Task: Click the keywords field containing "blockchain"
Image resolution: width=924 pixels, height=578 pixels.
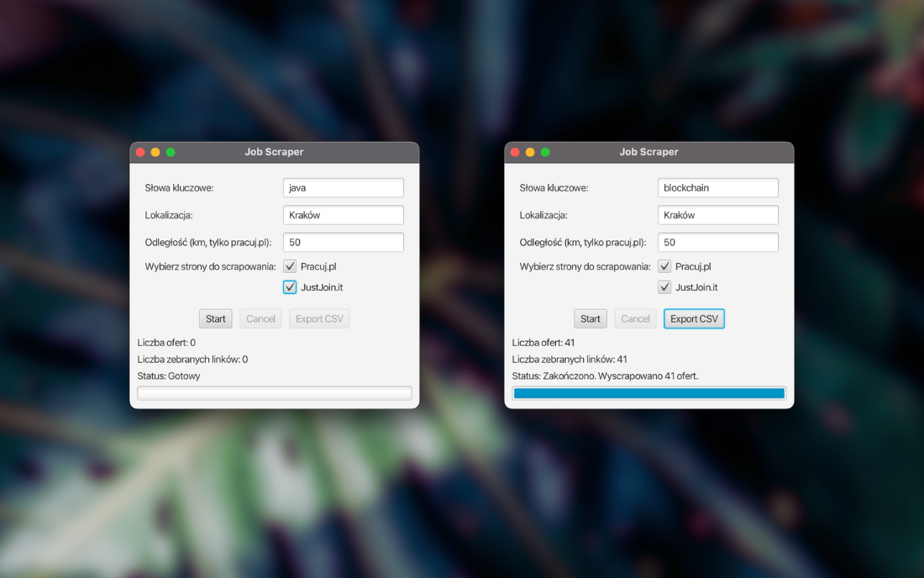Action: click(717, 188)
